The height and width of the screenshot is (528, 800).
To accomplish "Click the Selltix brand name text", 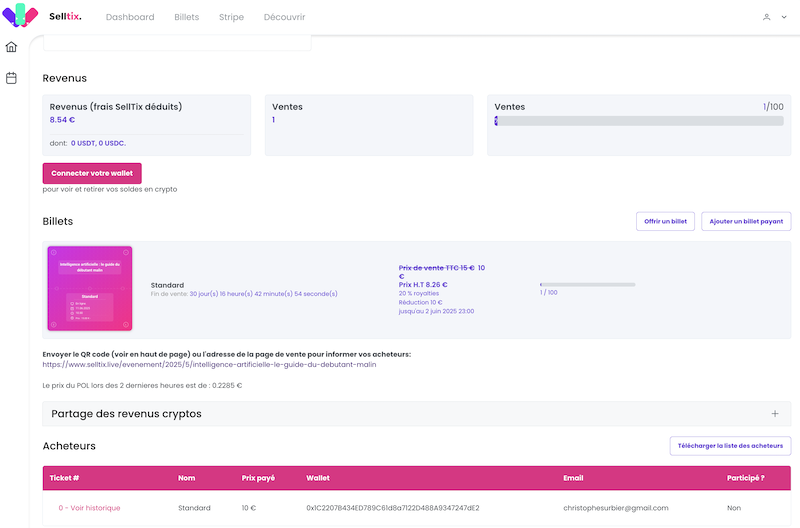I will coord(65,17).
